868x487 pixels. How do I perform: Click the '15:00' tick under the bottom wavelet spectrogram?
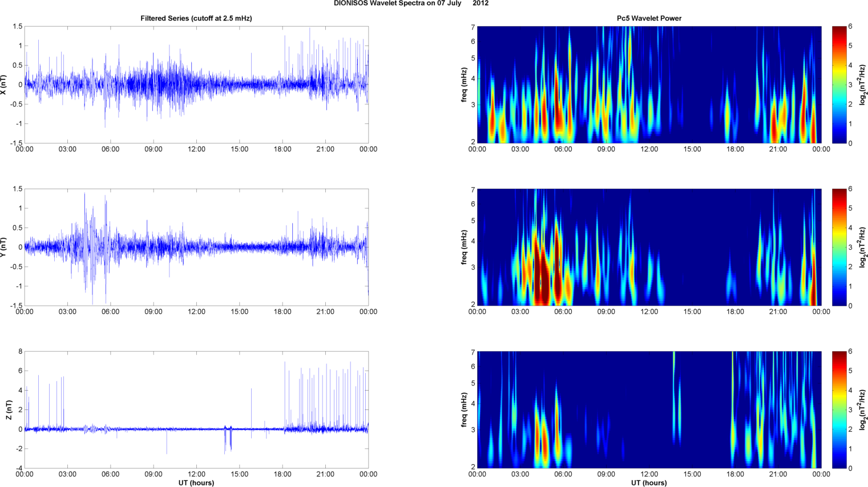click(x=692, y=474)
